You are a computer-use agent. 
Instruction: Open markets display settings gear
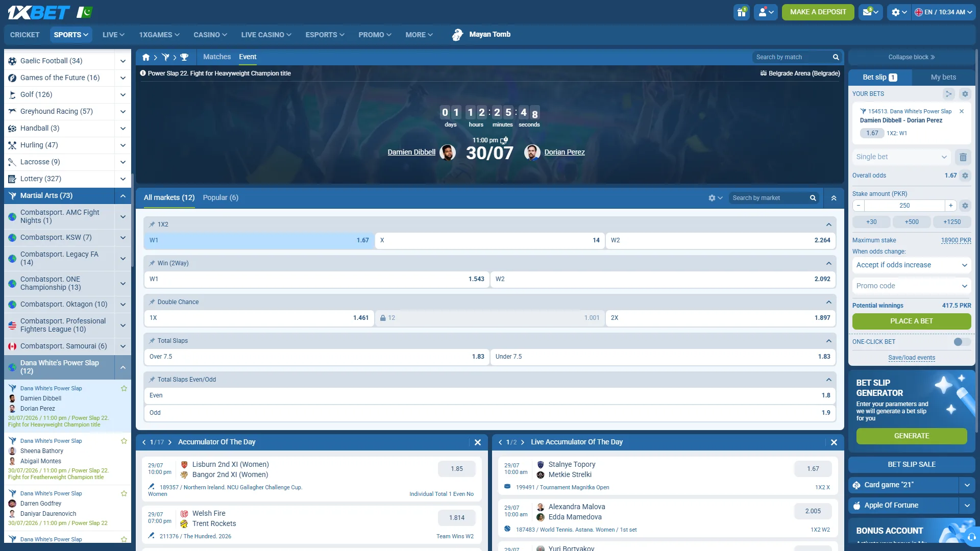pos(715,198)
